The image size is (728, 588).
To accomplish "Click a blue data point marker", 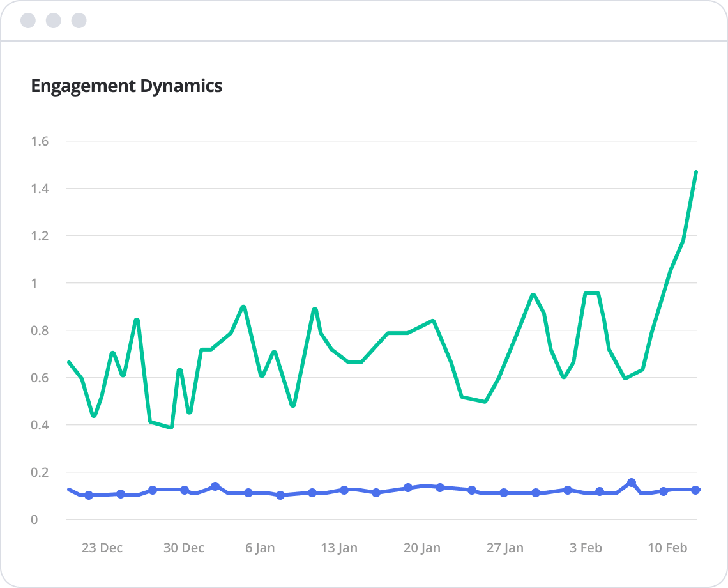I will coord(215,486).
